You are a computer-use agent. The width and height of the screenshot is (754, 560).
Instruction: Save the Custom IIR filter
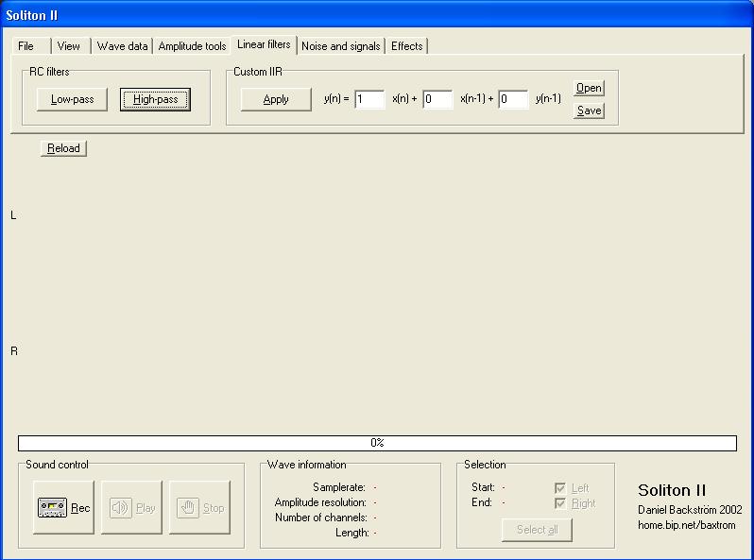[589, 110]
